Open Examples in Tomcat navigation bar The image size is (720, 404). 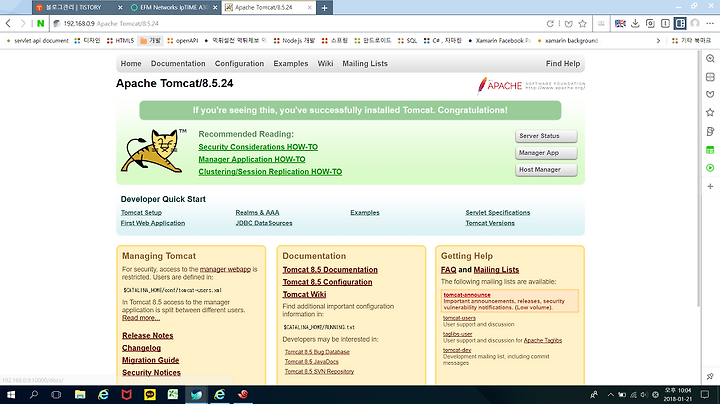[291, 63]
